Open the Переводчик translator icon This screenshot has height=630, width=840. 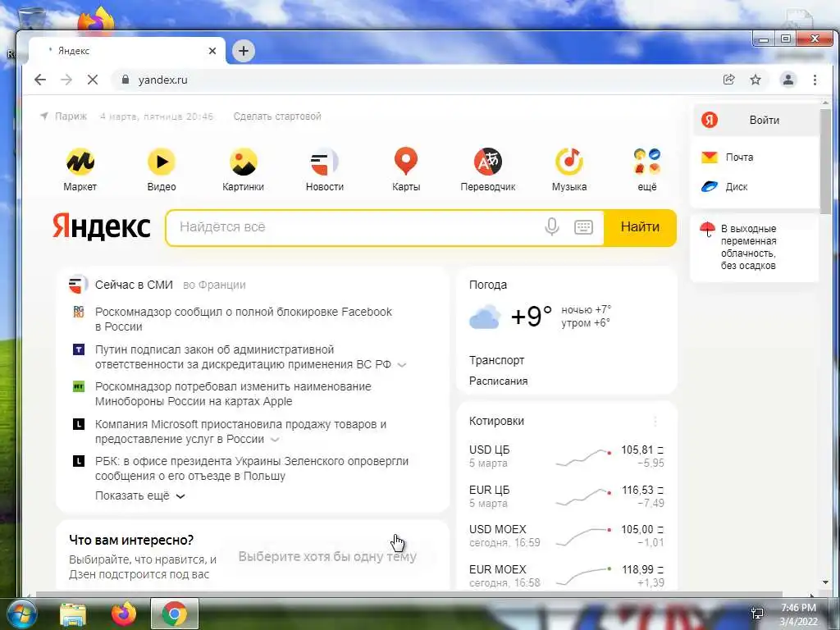point(487,162)
